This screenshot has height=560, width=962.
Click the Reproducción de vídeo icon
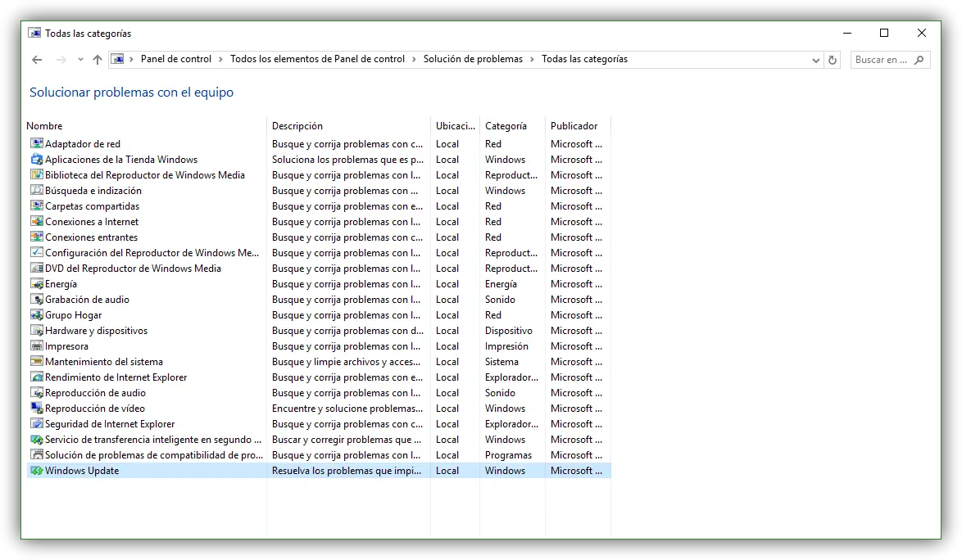tap(37, 408)
